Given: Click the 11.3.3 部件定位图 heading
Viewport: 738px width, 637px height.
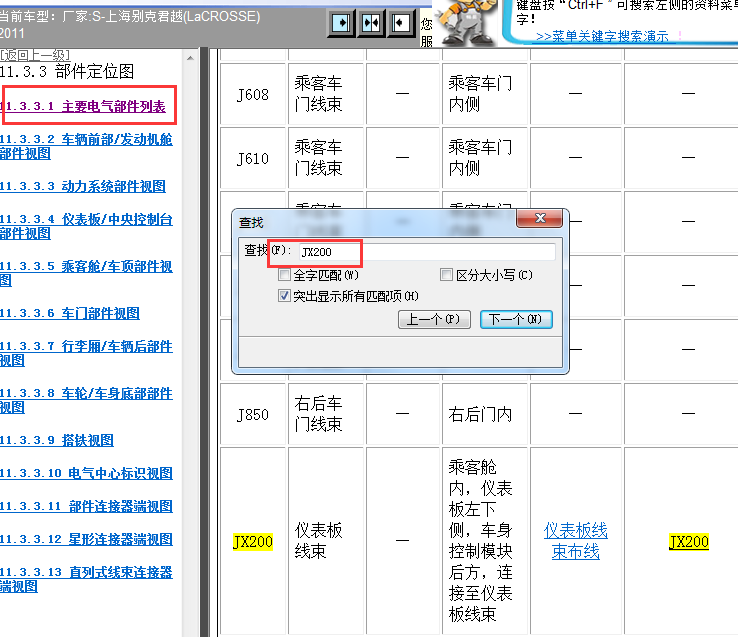Looking at the screenshot, I should click(67, 72).
